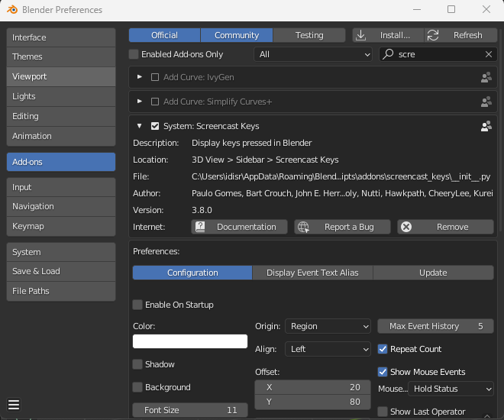This screenshot has width=504, height=420.
Task: Disable the System: Screencast Keys add-on
Action: pyautogui.click(x=155, y=126)
